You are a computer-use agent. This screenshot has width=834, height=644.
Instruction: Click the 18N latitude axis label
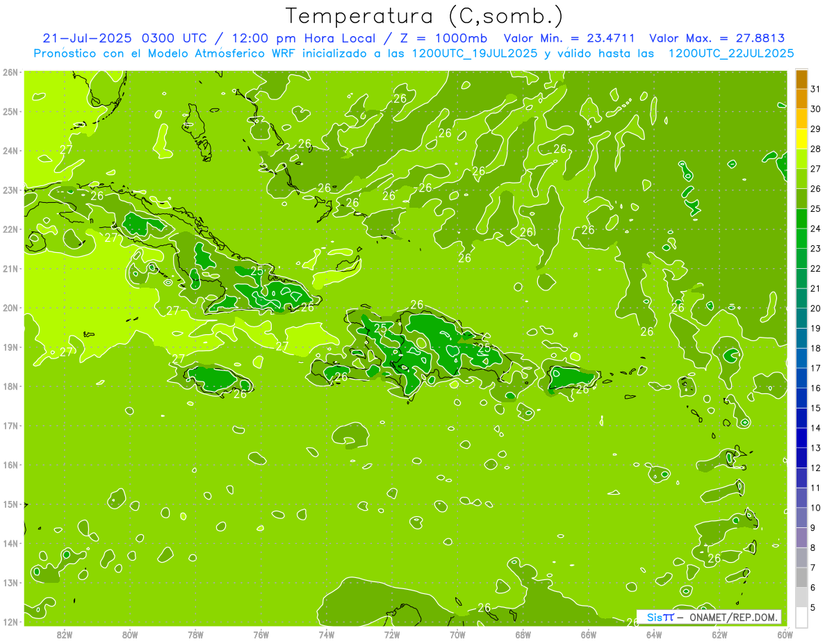pyautogui.click(x=10, y=386)
